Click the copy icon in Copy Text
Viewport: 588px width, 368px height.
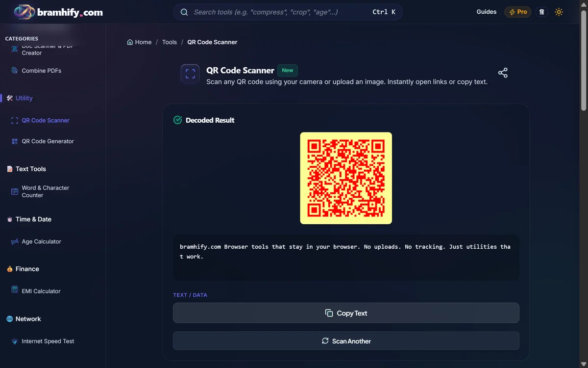329,313
